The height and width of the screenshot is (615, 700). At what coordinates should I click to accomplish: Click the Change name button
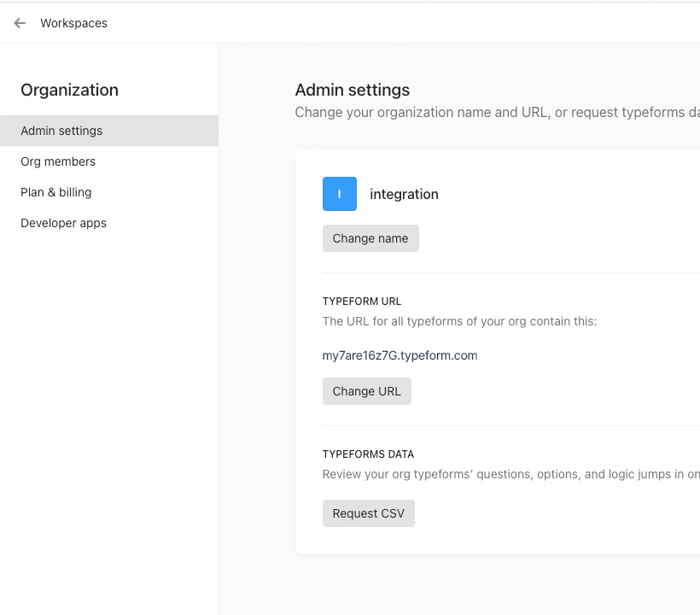370,238
